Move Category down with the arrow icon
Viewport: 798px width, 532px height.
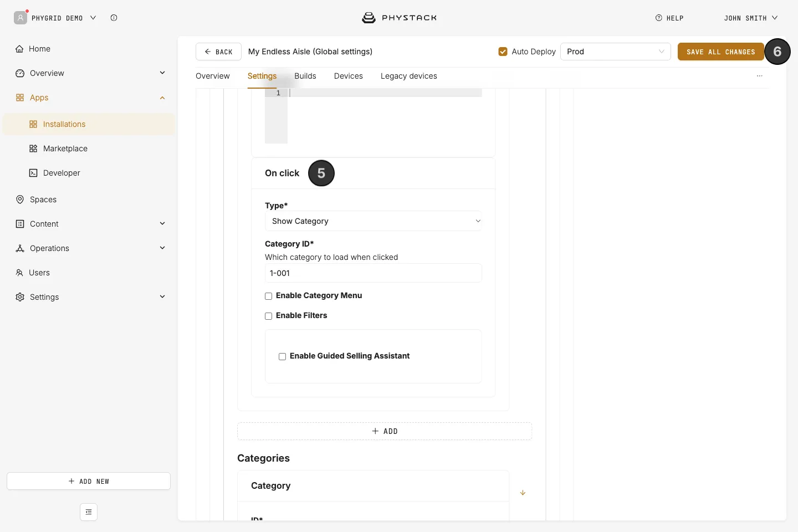tap(523, 493)
